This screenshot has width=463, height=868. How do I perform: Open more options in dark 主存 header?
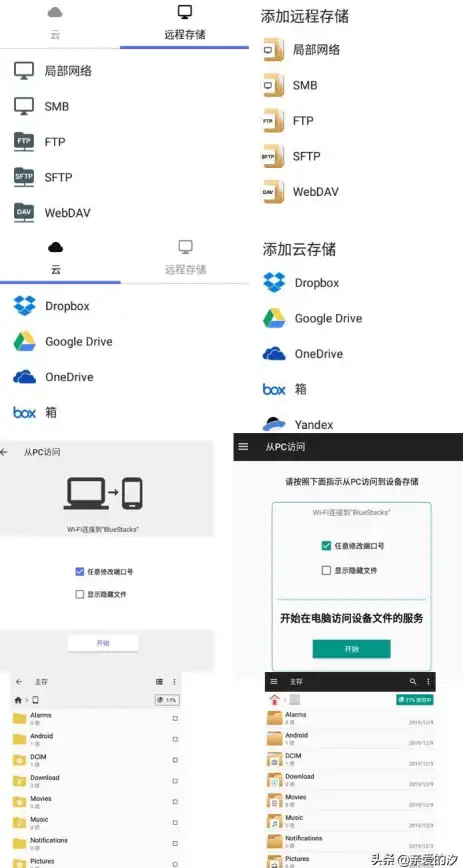pos(428,681)
